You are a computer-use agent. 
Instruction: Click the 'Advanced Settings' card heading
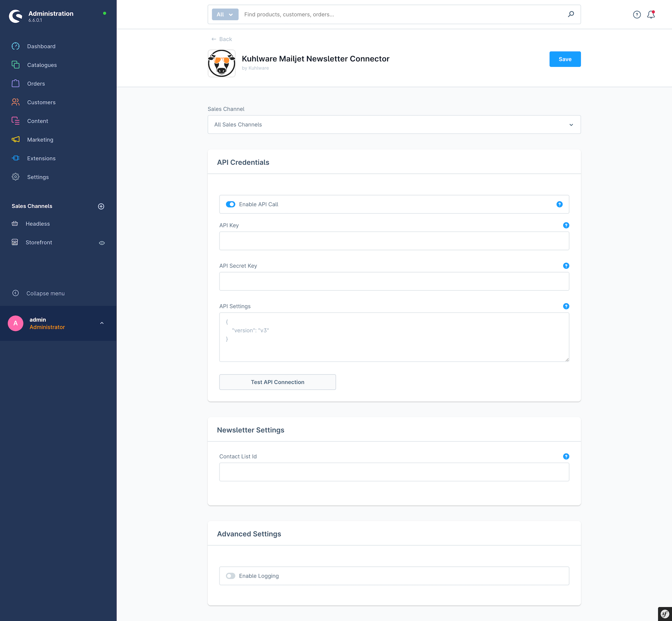click(x=249, y=534)
